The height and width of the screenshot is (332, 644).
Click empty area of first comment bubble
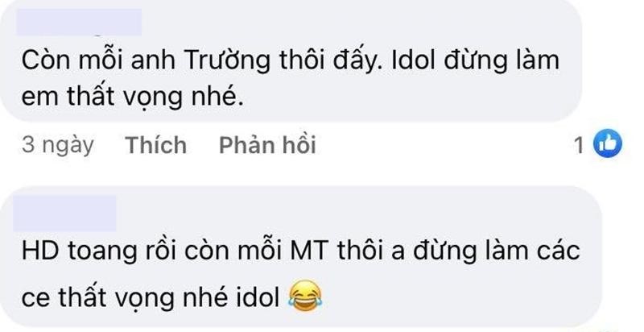coord(402,101)
